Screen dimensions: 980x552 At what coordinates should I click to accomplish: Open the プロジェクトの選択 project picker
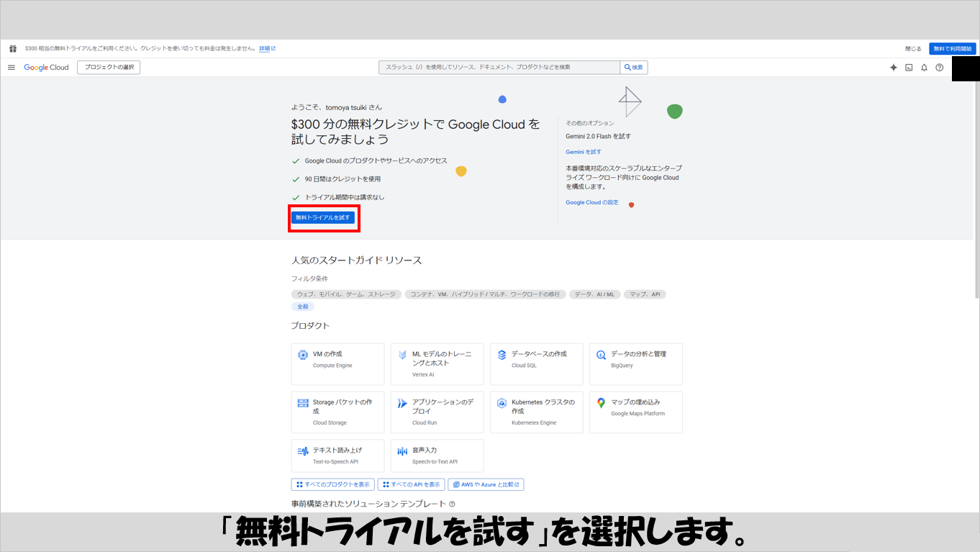[109, 68]
